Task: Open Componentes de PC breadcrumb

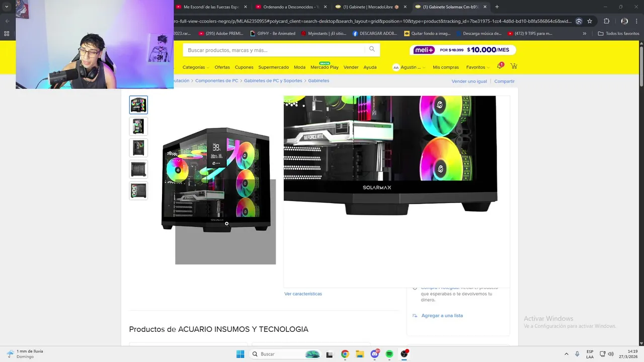Action: (x=217, y=80)
